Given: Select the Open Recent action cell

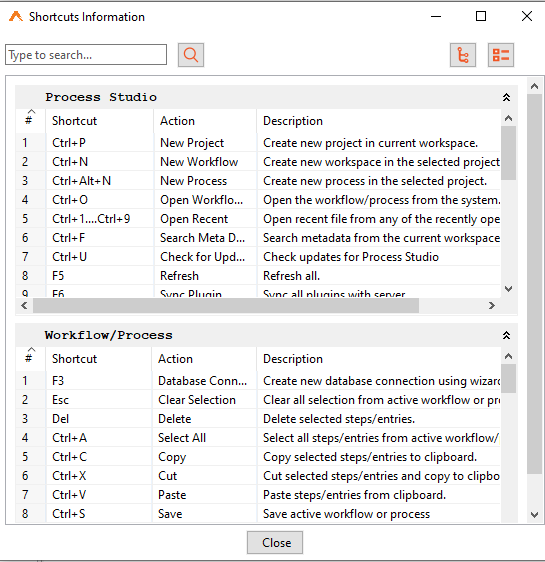Looking at the screenshot, I should [x=205, y=219].
